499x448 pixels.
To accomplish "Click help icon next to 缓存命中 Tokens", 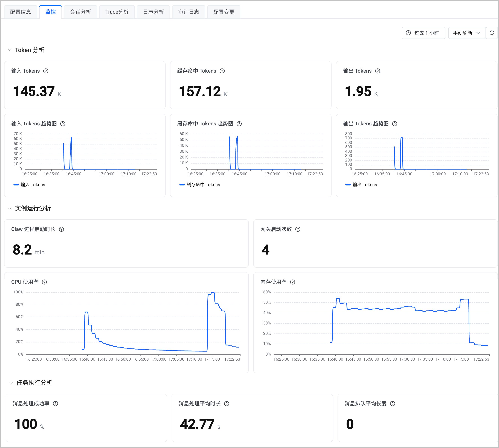I will pos(222,71).
